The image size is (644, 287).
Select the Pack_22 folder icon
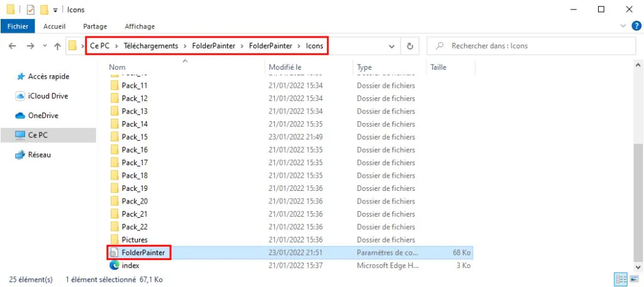click(x=114, y=227)
